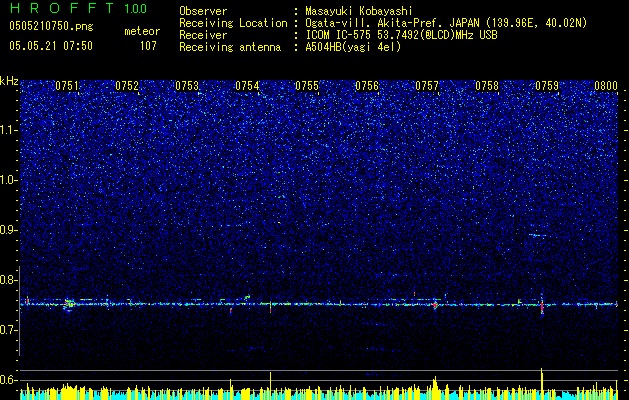Click the 0.9 kHz axis label
This screenshot has height=400, width=629.
click(9, 230)
